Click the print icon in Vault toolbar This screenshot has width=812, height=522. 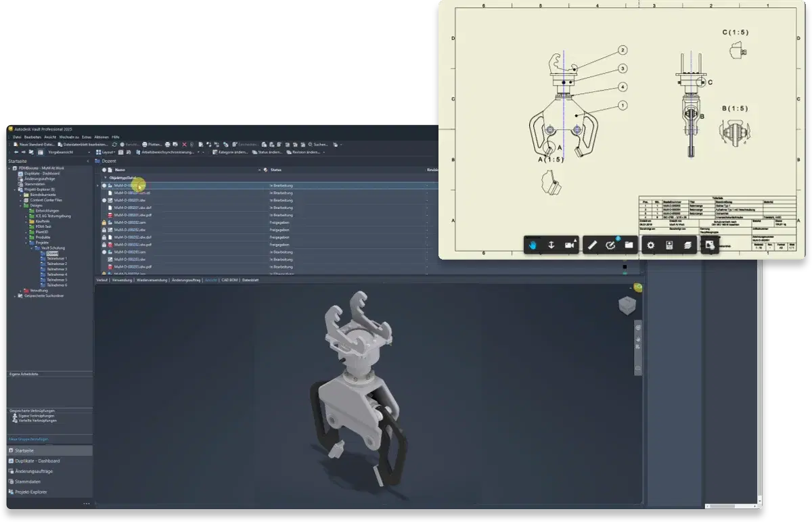tap(167, 144)
